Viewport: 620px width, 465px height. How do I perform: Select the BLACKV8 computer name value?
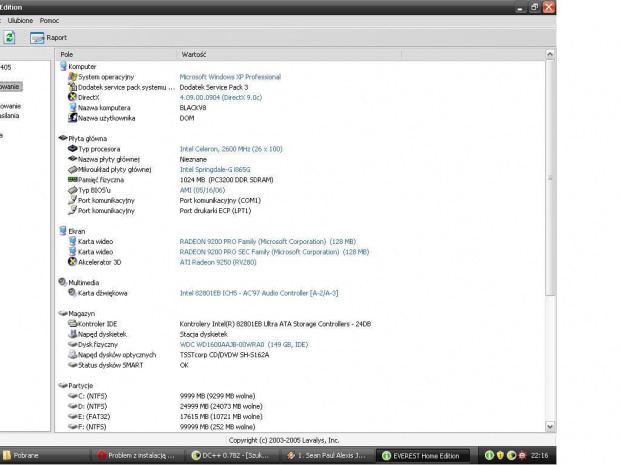[x=193, y=108]
